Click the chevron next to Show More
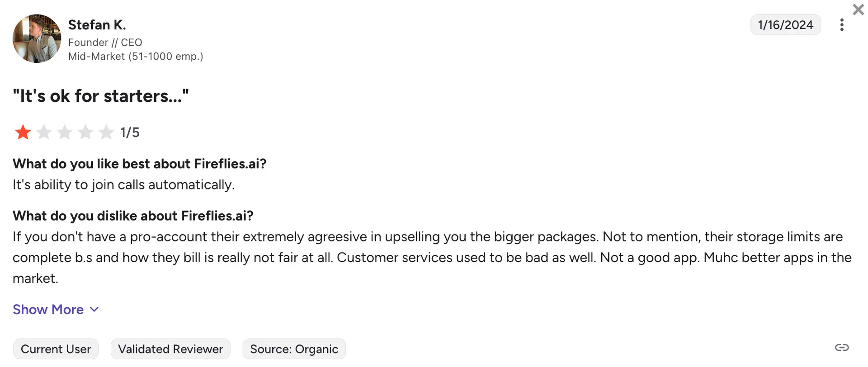 (94, 310)
